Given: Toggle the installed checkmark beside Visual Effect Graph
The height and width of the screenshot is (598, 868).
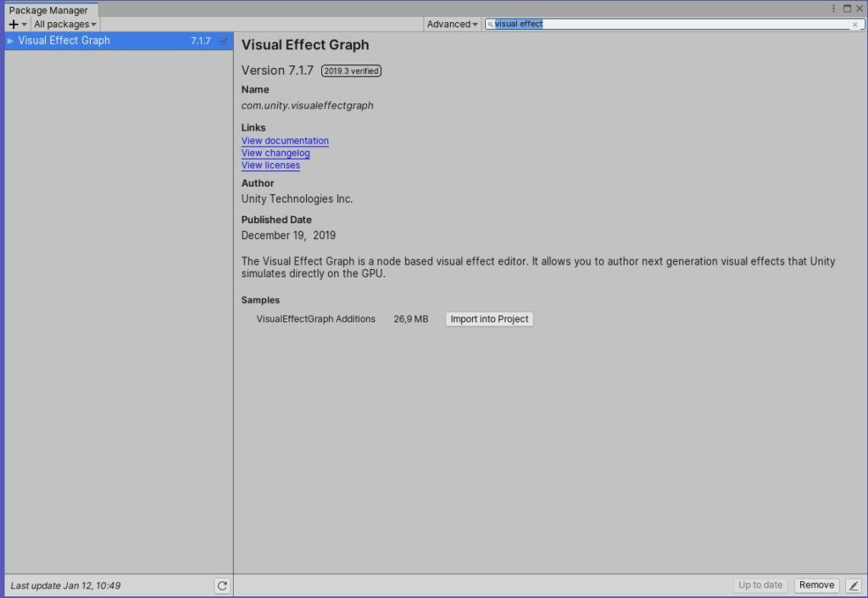Looking at the screenshot, I should 223,40.
